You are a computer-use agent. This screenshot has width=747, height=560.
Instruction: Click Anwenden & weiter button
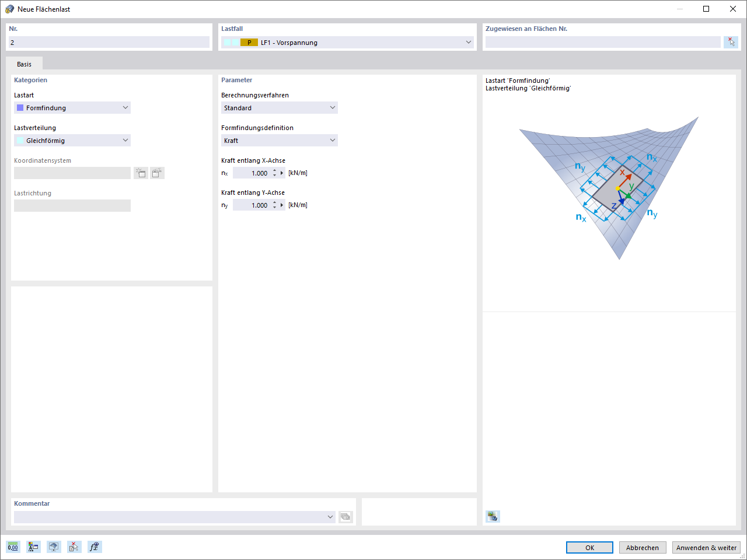706,547
